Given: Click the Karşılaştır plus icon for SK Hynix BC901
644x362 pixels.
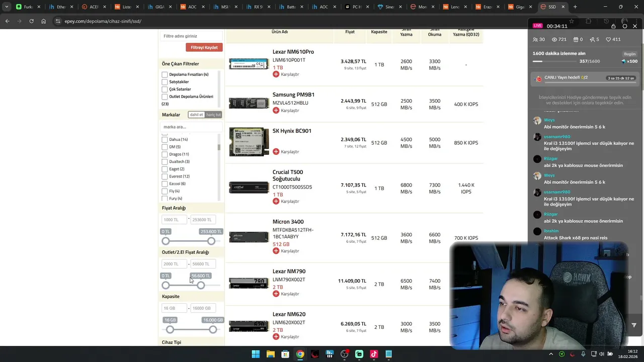Looking at the screenshot, I should pos(276,151).
